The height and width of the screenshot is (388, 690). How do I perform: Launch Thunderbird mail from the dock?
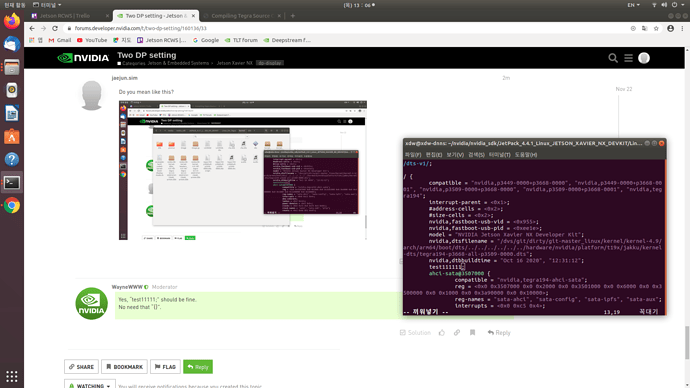point(12,44)
